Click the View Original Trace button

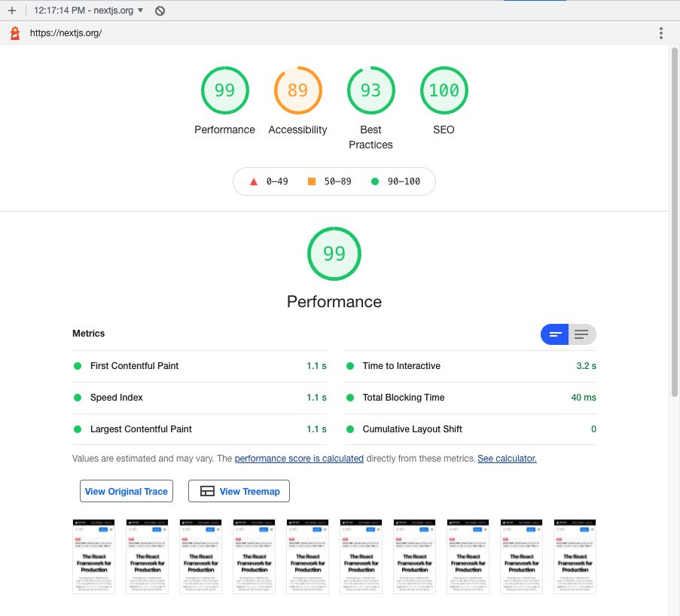point(127,491)
